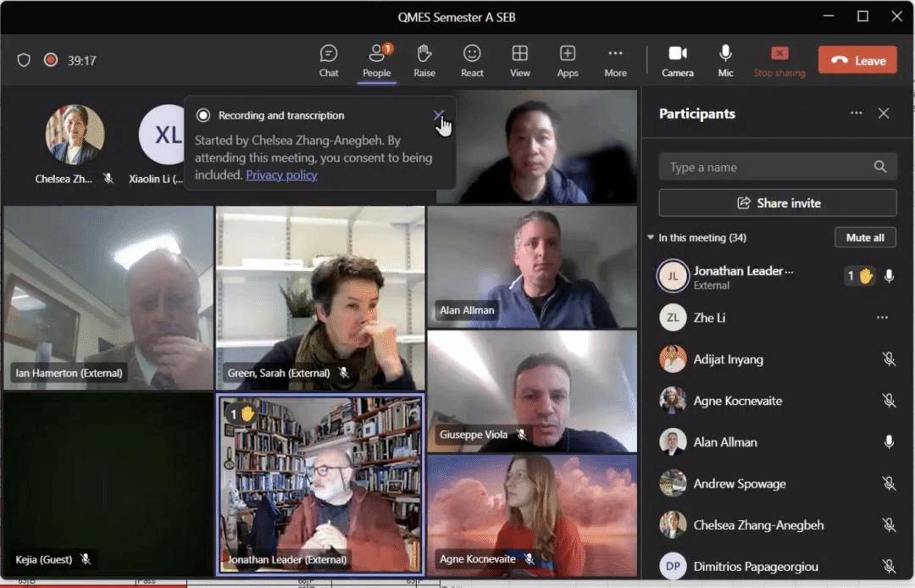Screen dimensions: 915x588
Task: Open the Apps menu
Action: pyautogui.click(x=568, y=61)
